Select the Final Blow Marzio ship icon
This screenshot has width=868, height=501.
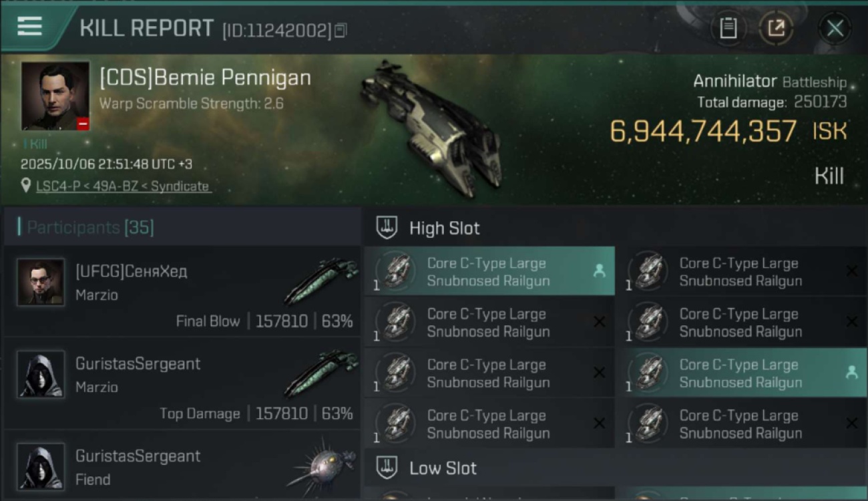[320, 281]
